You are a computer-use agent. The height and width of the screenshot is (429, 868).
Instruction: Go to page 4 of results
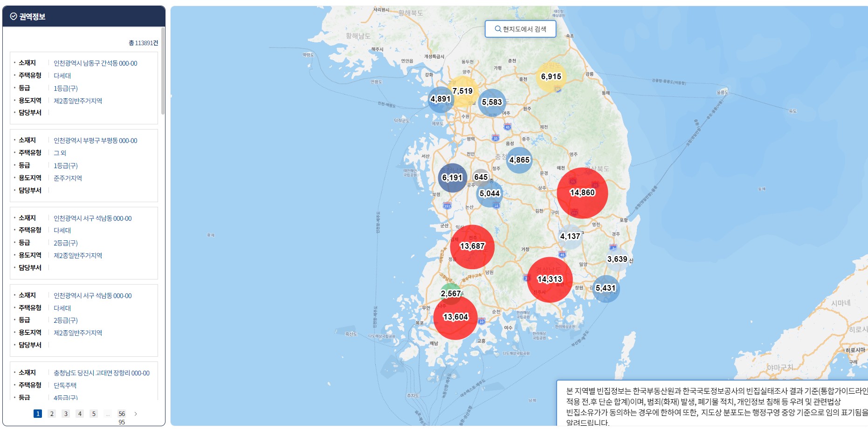(x=80, y=414)
